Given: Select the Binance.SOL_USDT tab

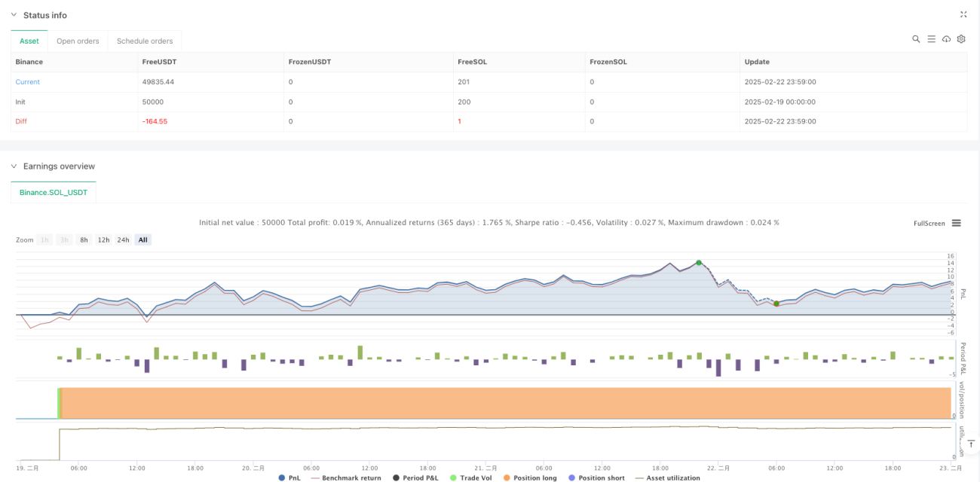Looking at the screenshot, I should [x=54, y=192].
